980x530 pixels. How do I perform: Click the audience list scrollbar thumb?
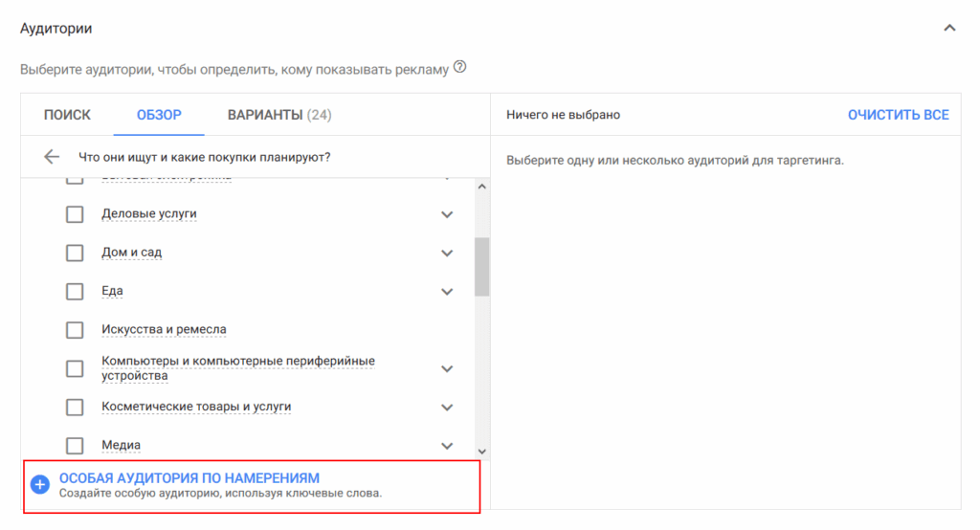(481, 266)
